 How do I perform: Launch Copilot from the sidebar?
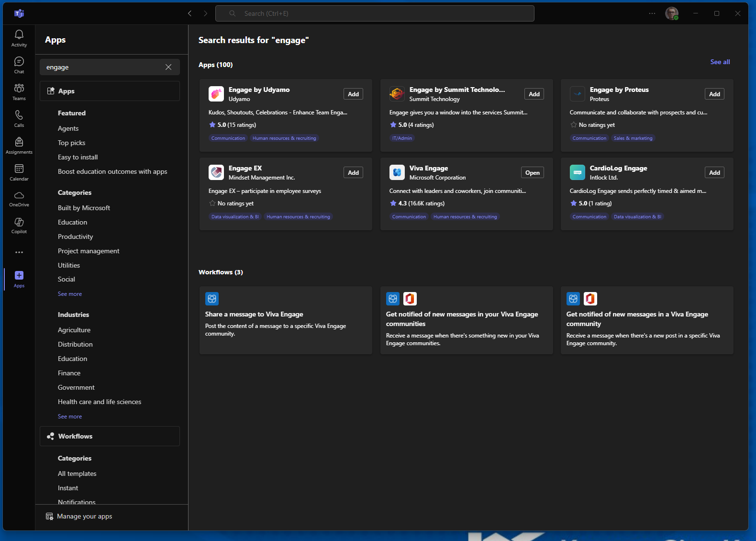[19, 225]
